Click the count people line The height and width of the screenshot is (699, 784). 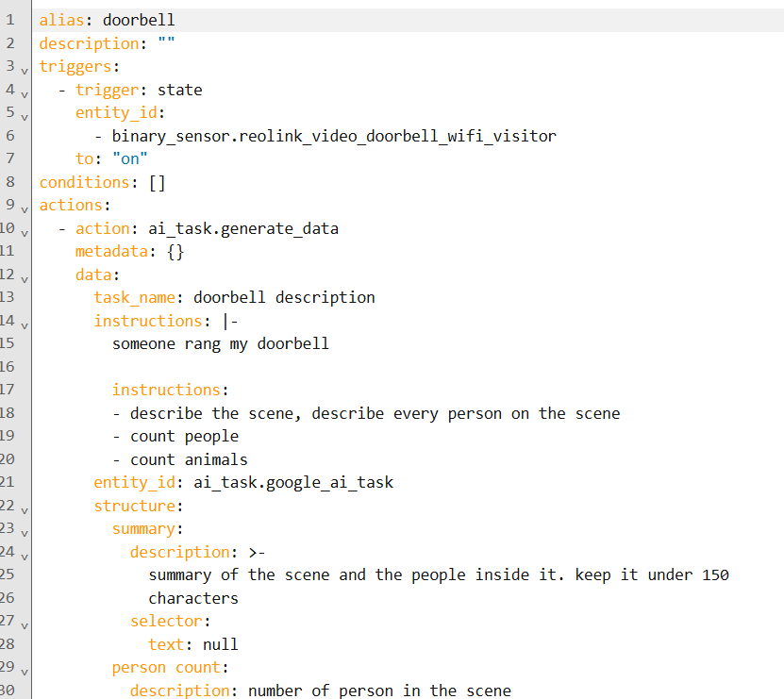pos(175,437)
